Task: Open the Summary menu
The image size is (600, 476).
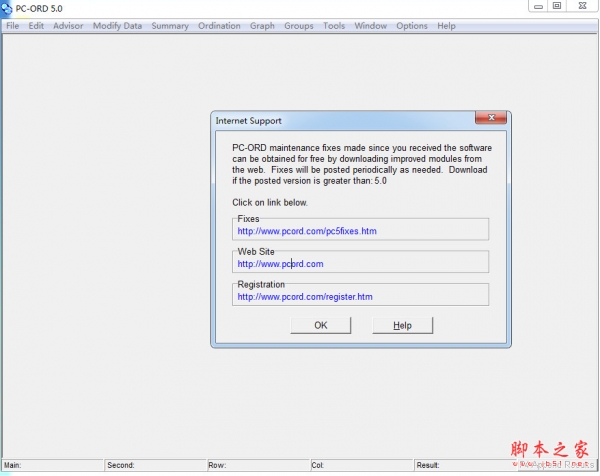Action: [170, 26]
